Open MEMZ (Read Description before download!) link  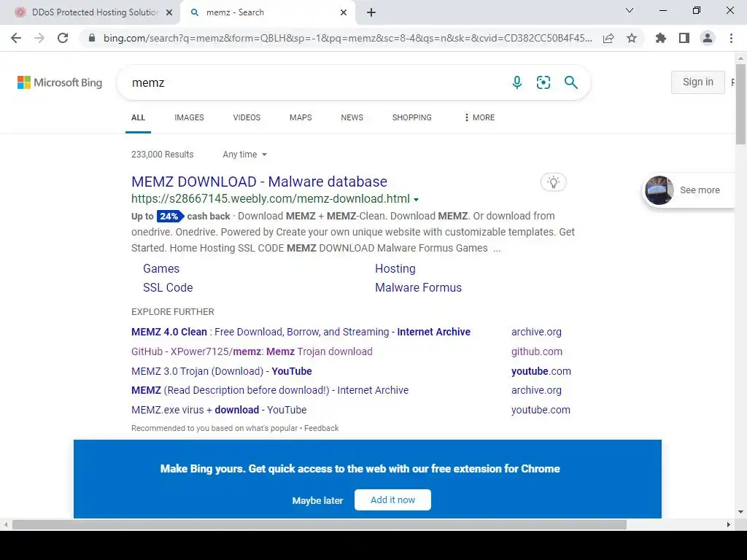tap(270, 390)
